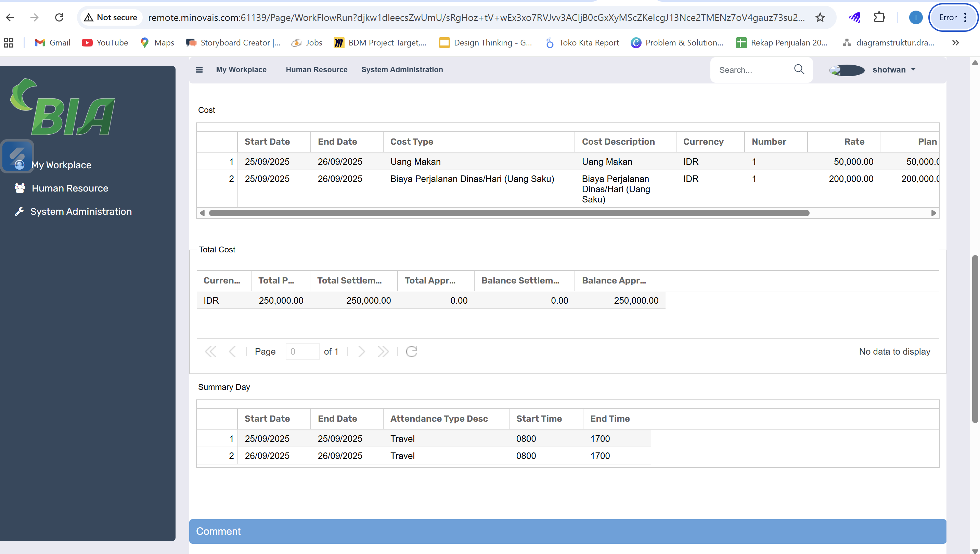Open Chrome Error menu button
Screen dimensions: 980x554
tap(953, 17)
